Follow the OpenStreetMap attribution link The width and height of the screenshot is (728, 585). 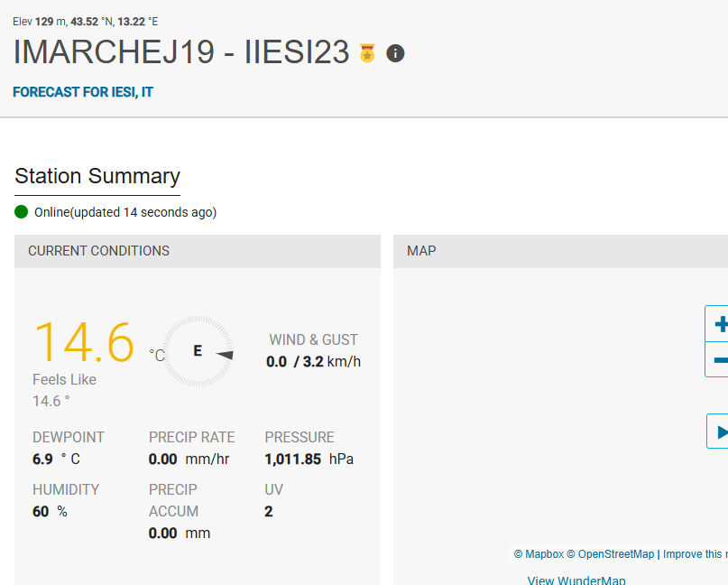pos(616,554)
